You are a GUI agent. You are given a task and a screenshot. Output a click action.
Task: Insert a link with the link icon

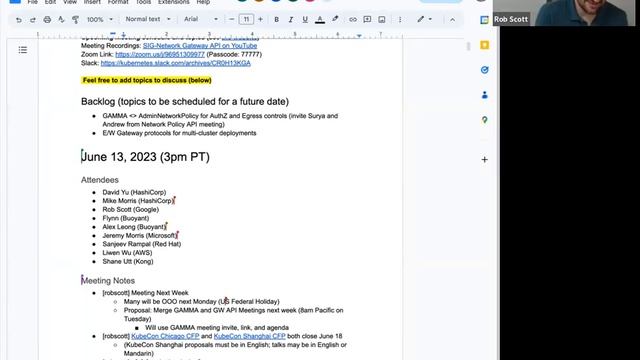tap(353, 20)
